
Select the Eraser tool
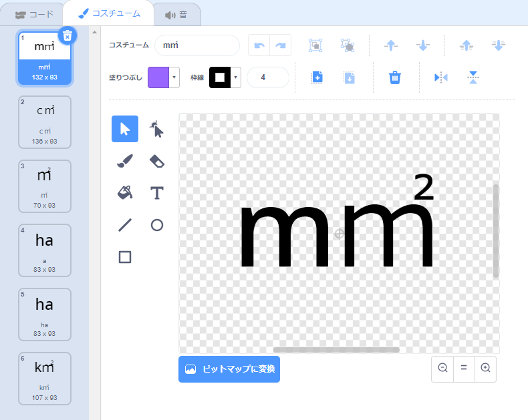(157, 161)
